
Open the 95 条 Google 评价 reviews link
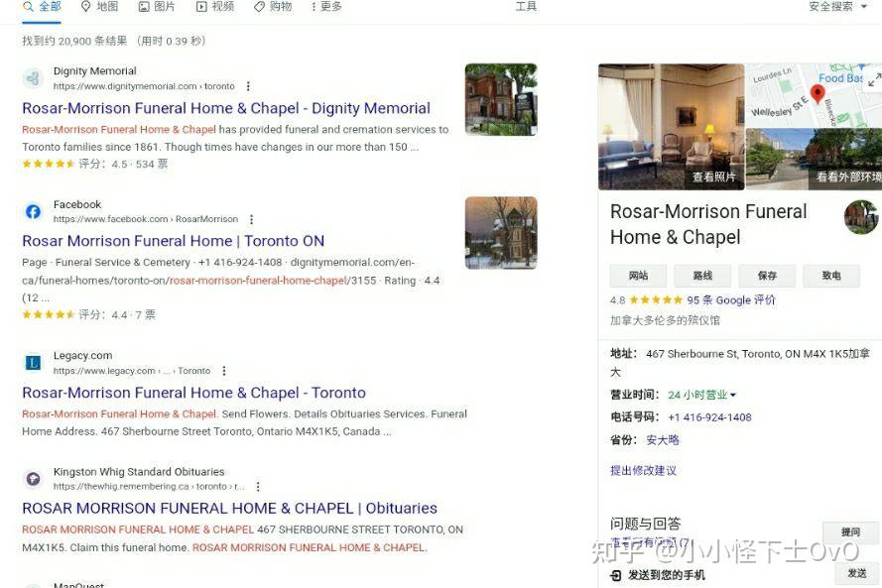730,300
